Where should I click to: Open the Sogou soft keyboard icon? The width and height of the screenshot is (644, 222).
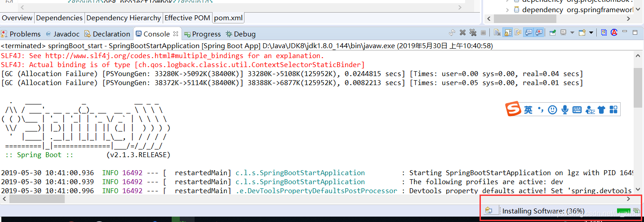point(577,110)
